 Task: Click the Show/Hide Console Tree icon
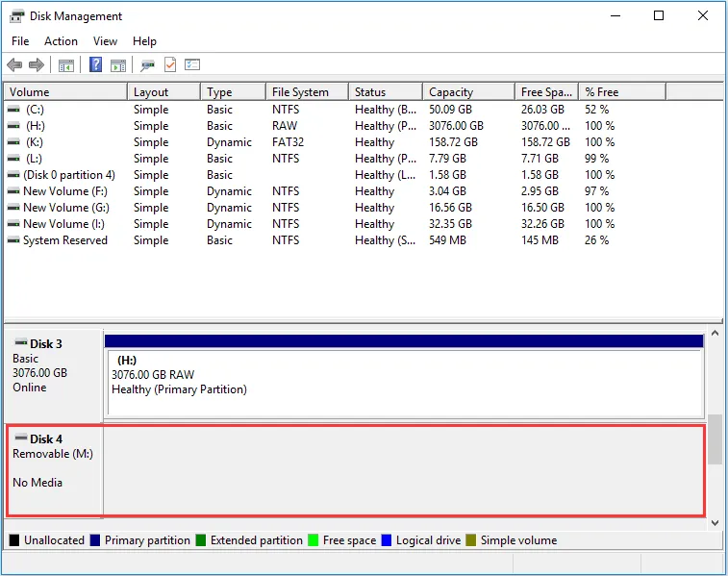click(x=66, y=65)
